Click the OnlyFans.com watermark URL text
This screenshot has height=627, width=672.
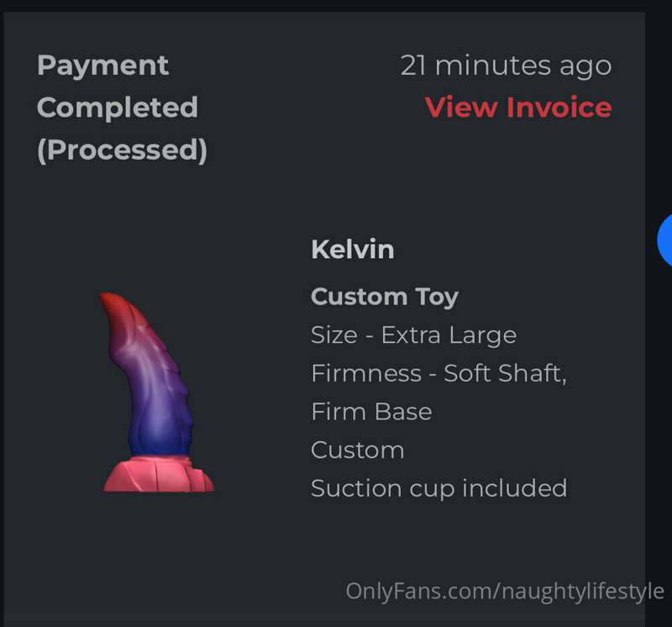[505, 592]
